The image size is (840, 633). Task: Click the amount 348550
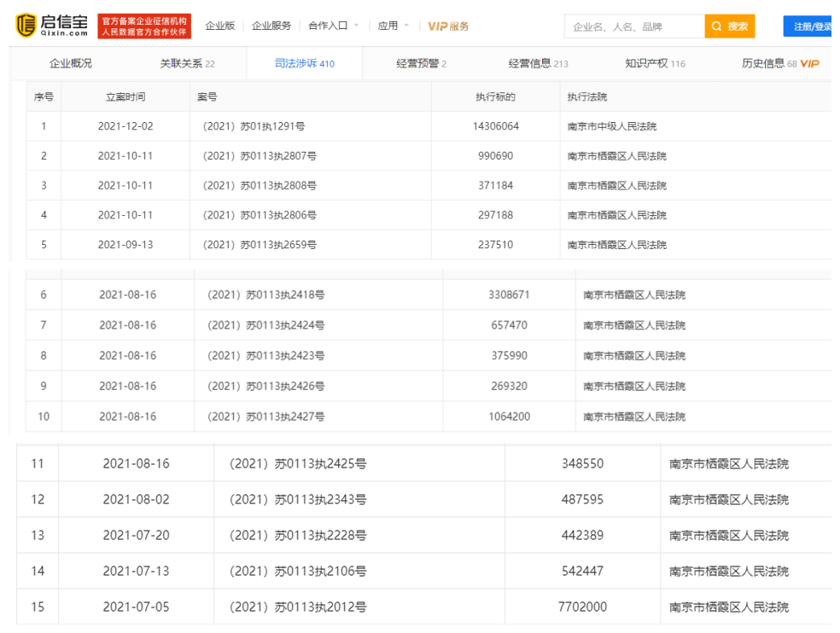[582, 464]
